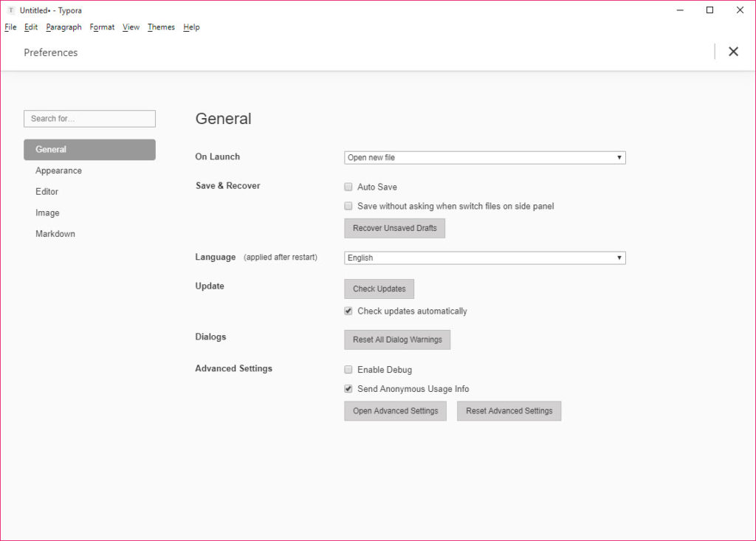Enable the Debug checkbox
This screenshot has height=541, width=756.
tap(348, 370)
